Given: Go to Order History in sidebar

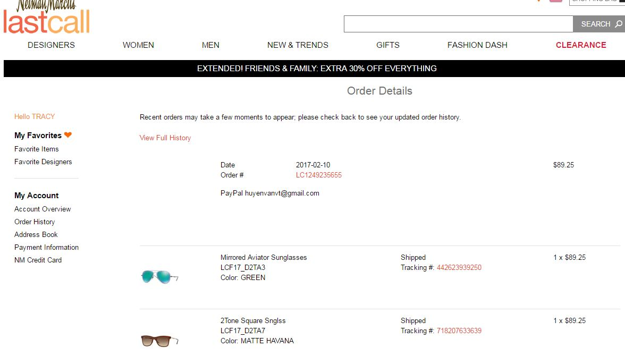Looking at the screenshot, I should click(35, 222).
